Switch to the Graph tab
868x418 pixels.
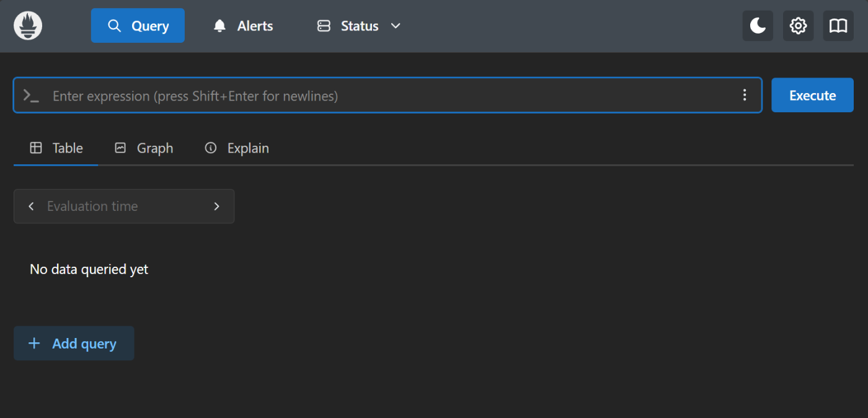(144, 148)
